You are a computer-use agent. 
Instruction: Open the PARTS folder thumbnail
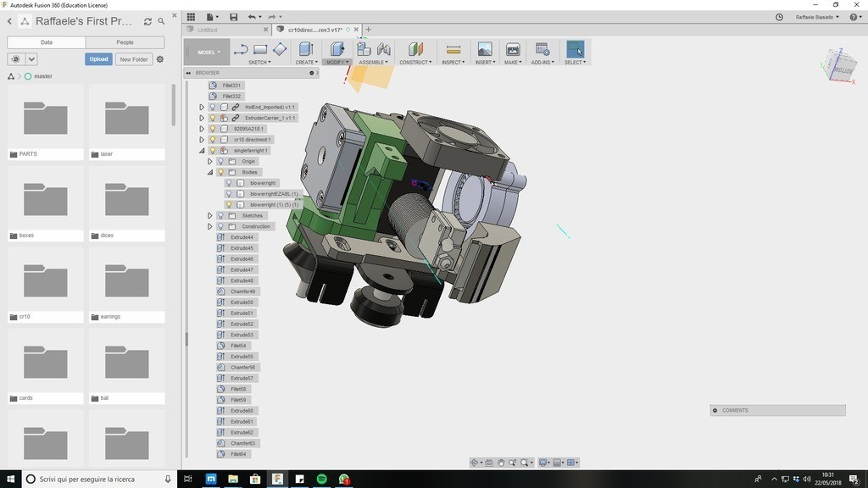[46, 117]
